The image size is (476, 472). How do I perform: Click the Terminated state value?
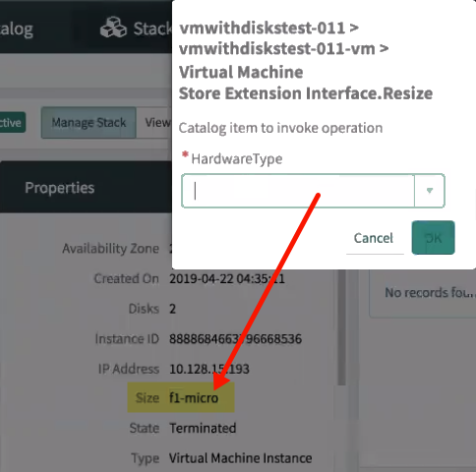(203, 428)
